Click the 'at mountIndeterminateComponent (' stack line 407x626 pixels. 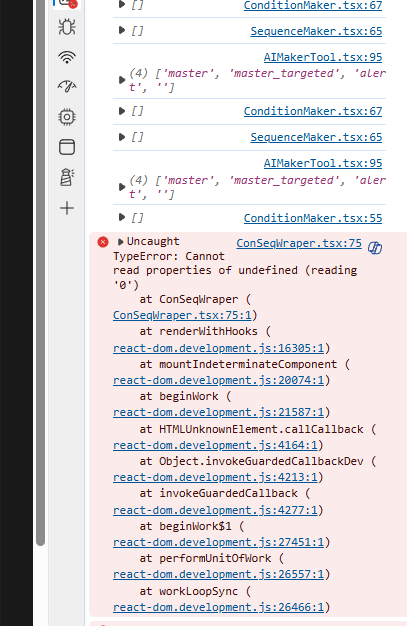click(x=245, y=364)
